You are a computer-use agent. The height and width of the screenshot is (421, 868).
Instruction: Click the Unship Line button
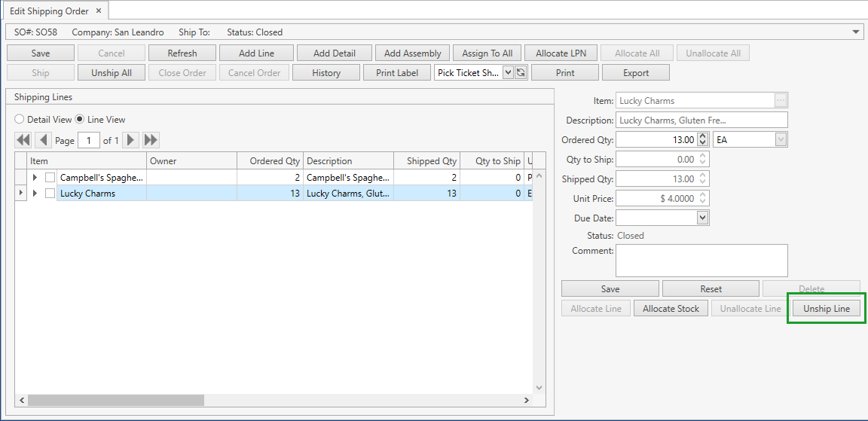826,309
